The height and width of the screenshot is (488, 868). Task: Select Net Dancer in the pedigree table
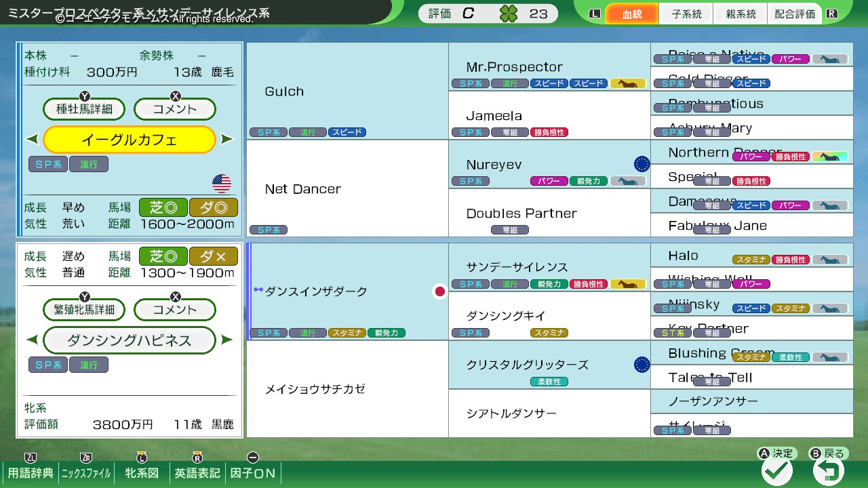tap(347, 188)
